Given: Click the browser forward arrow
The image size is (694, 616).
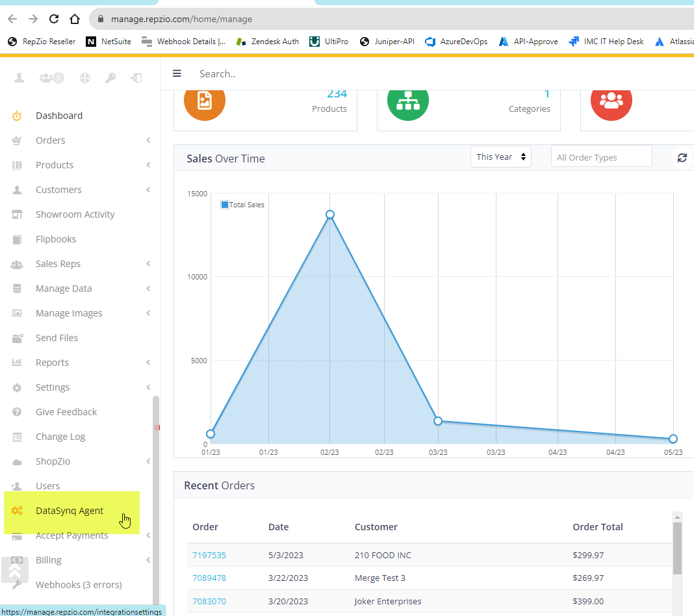Looking at the screenshot, I should tap(33, 19).
